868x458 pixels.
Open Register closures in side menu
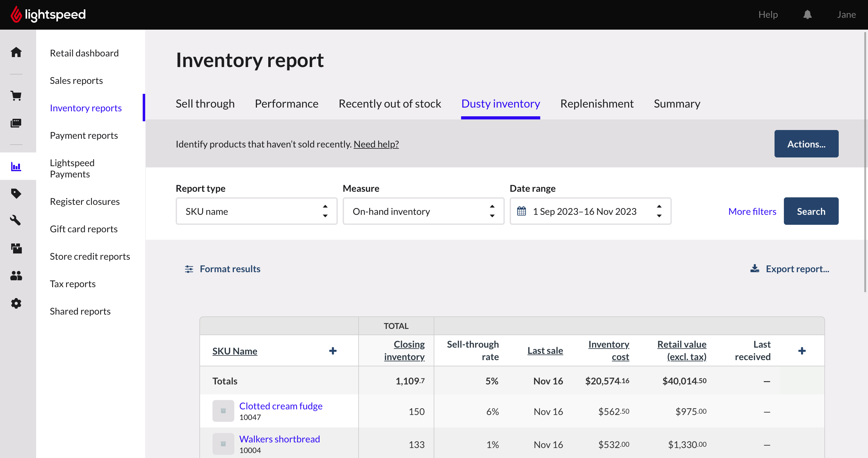click(x=84, y=201)
